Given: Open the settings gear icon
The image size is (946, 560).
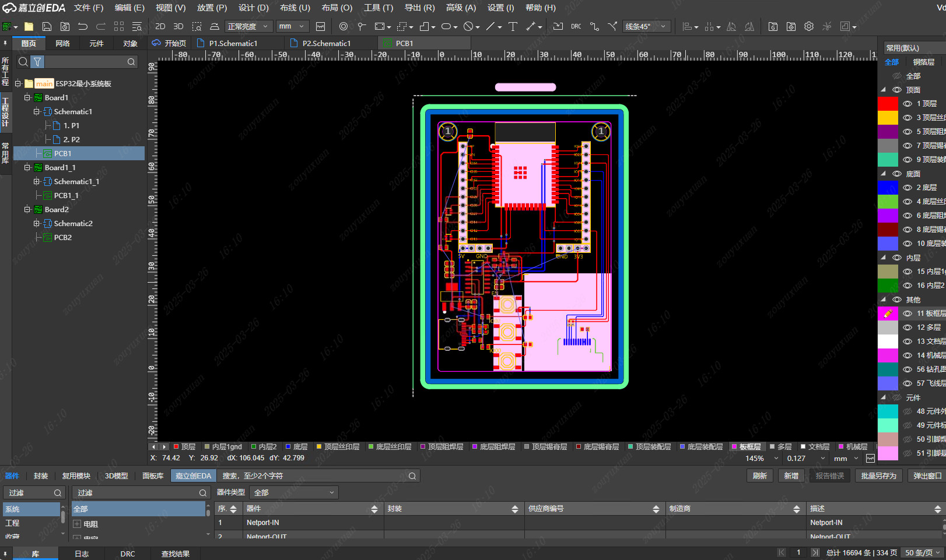Looking at the screenshot, I should click(x=808, y=27).
